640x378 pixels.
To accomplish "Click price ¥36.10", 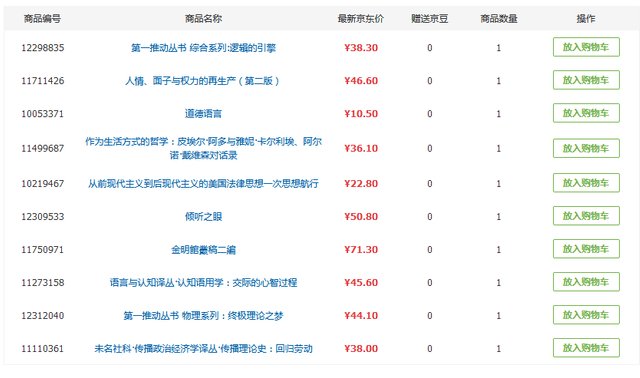I will (361, 148).
